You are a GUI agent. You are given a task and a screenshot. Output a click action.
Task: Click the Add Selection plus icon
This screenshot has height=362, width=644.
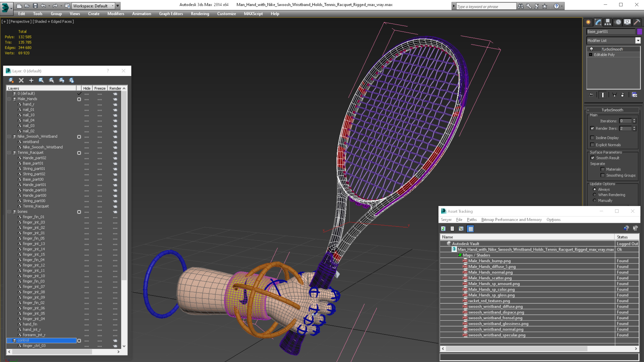31,80
